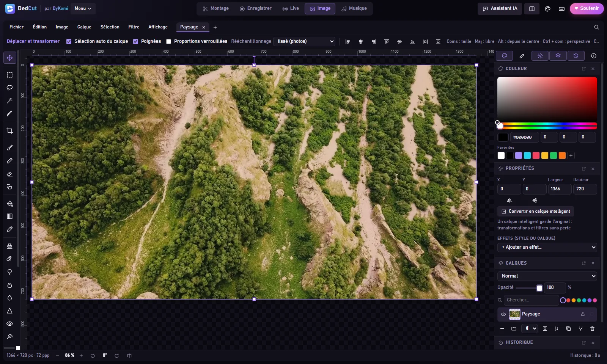Select the Blur (droplet) tool
The width and height of the screenshot is (607, 364).
9,298
